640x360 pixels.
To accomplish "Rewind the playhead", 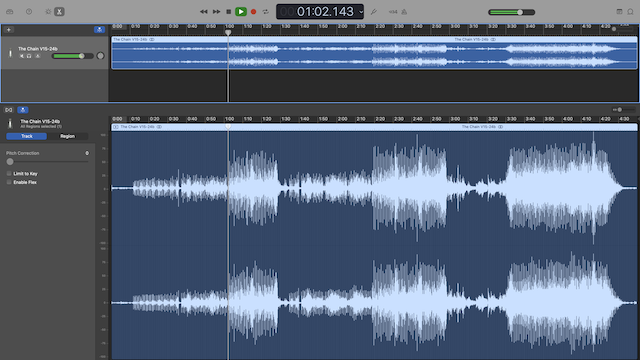I will 203,12.
